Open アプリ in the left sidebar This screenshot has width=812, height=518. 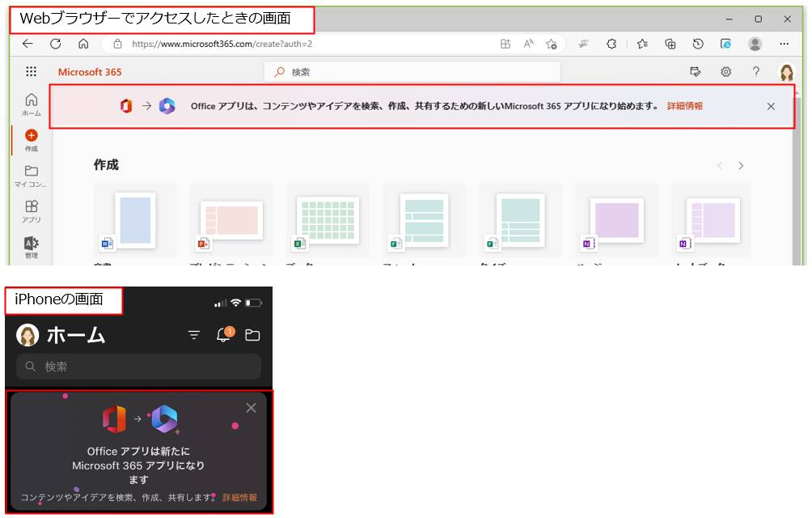[31, 211]
